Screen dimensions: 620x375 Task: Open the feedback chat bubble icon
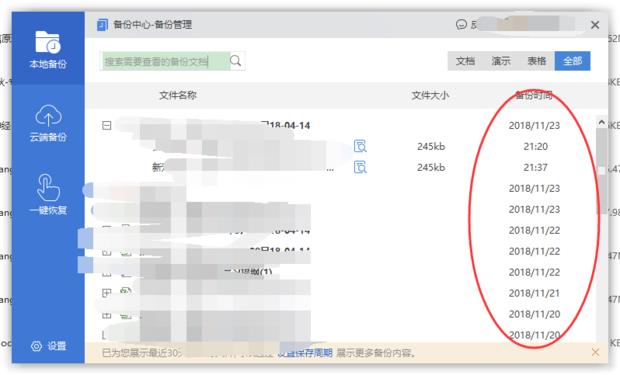click(461, 25)
